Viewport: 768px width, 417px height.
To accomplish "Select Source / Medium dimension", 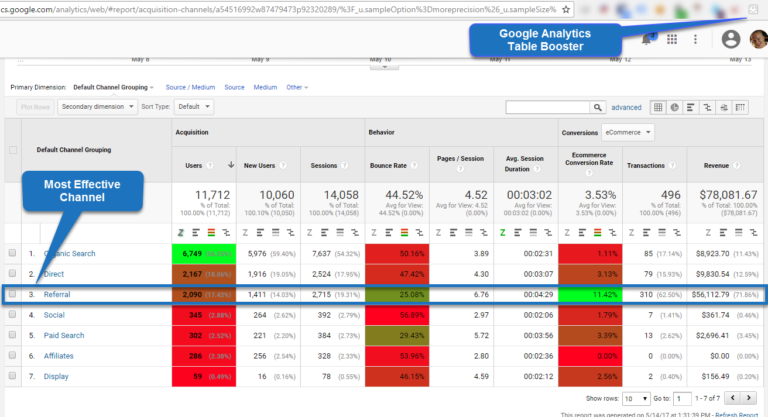I will point(190,87).
